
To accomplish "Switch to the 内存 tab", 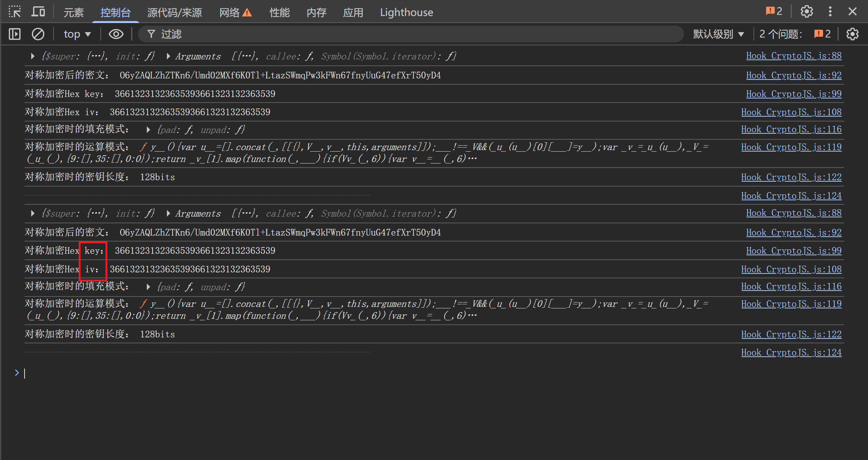I will click(x=316, y=12).
